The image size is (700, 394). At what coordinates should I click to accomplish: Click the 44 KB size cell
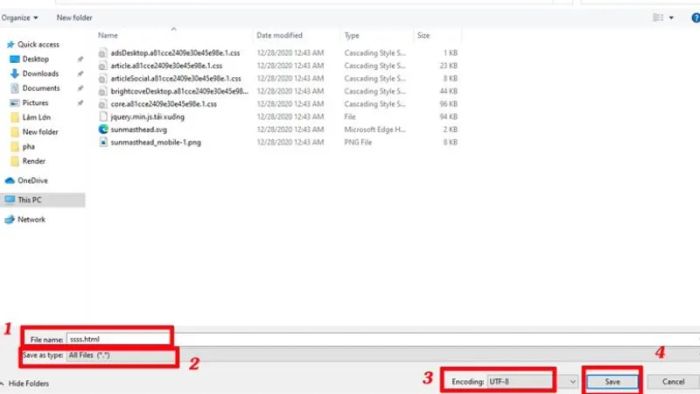(449, 91)
